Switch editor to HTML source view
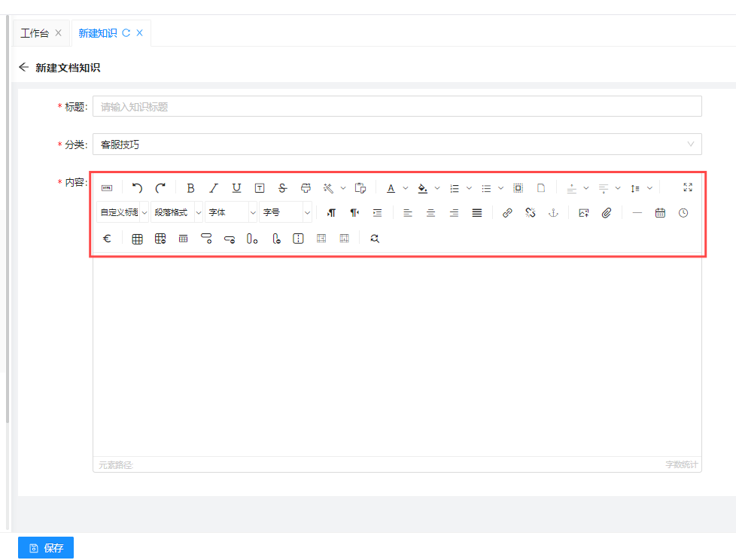736x560 pixels. (x=107, y=188)
